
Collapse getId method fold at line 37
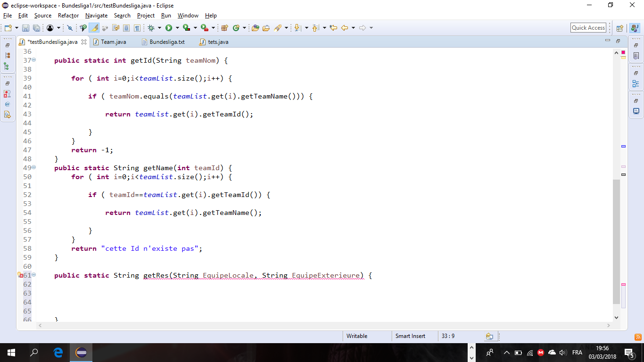pyautogui.click(x=34, y=60)
